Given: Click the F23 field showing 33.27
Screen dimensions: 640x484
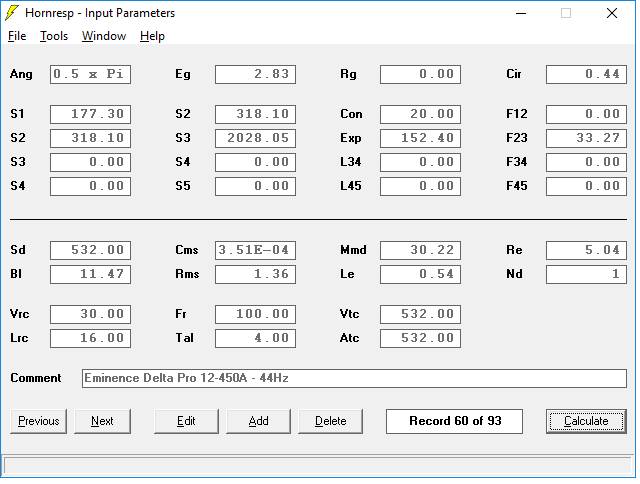Looking at the screenshot, I should [586, 138].
